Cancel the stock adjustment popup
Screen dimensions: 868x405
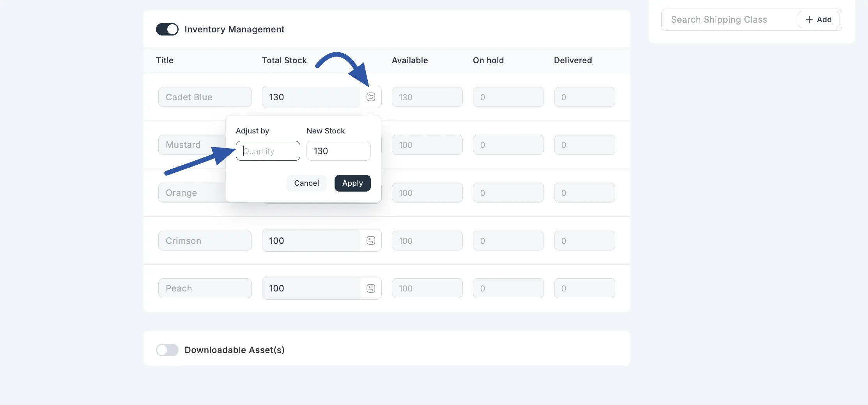click(x=306, y=183)
